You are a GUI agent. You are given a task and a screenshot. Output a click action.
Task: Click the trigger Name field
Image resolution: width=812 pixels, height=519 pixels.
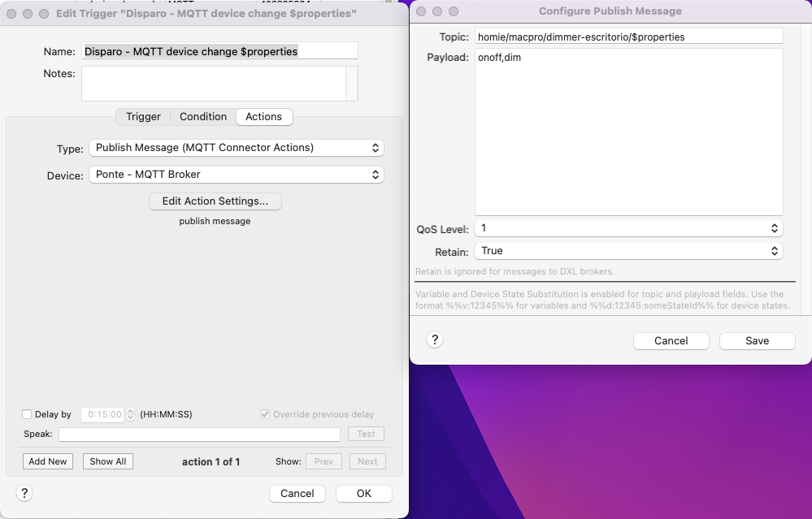point(219,50)
